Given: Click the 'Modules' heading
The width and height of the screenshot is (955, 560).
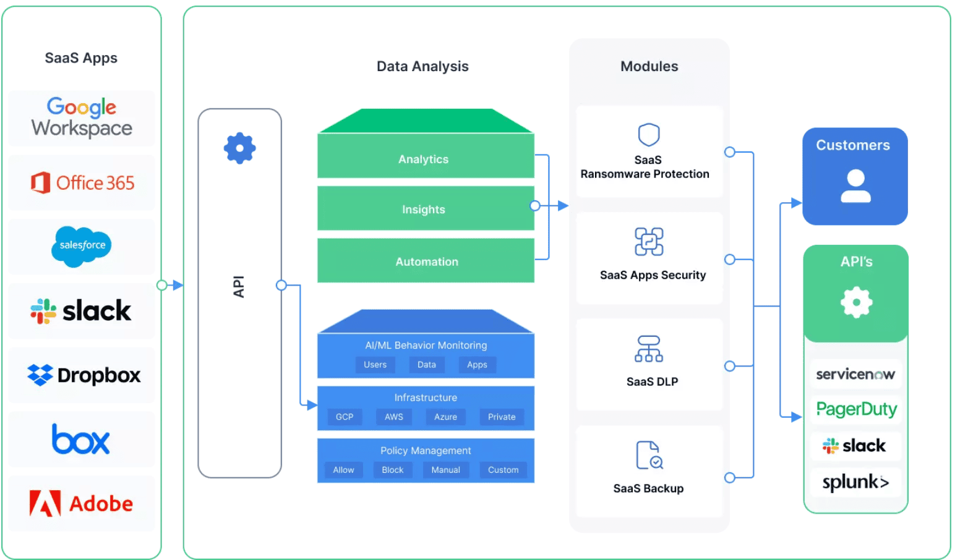Looking at the screenshot, I should pos(649,66).
